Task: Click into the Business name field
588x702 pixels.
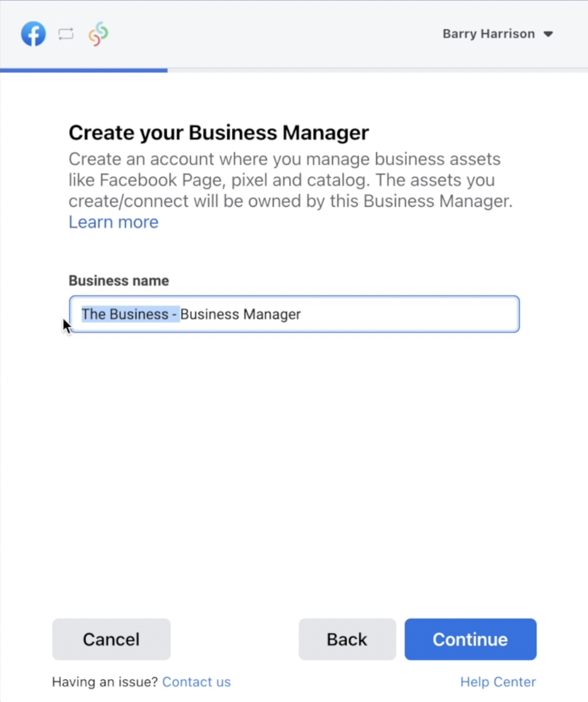Action: [294, 314]
